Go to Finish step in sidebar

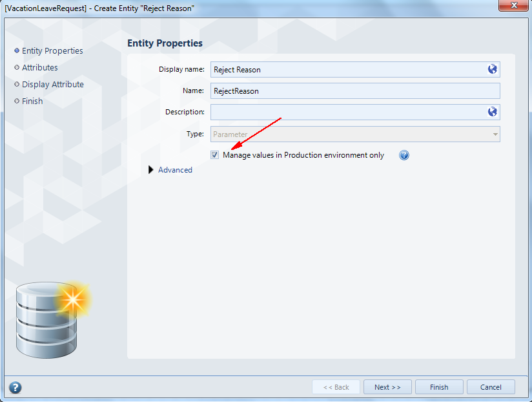tap(32, 101)
